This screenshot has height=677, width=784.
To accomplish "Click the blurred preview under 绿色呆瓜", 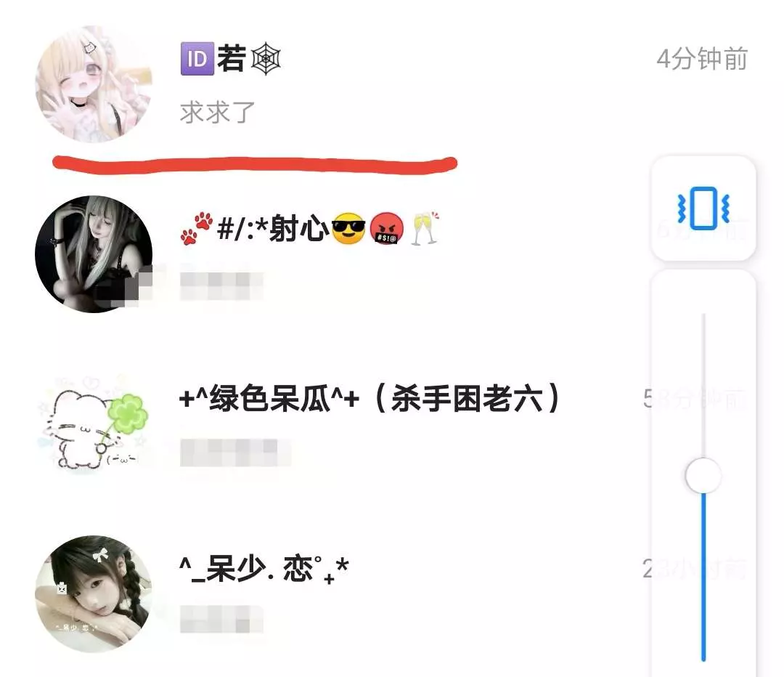I will pos(235,453).
